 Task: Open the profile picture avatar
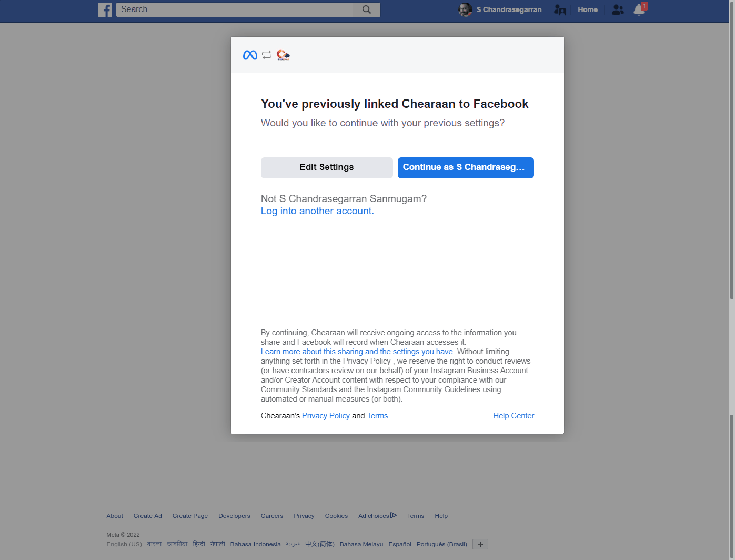pyautogui.click(x=465, y=9)
